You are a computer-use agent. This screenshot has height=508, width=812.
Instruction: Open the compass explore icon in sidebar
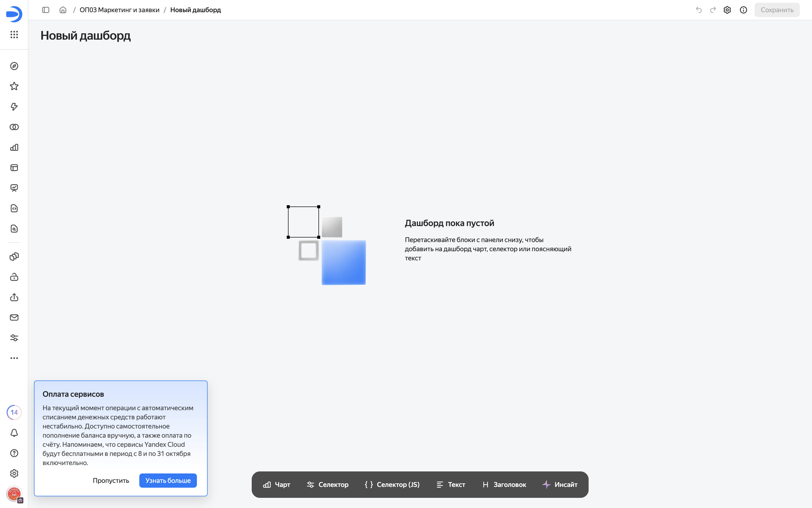pyautogui.click(x=14, y=66)
